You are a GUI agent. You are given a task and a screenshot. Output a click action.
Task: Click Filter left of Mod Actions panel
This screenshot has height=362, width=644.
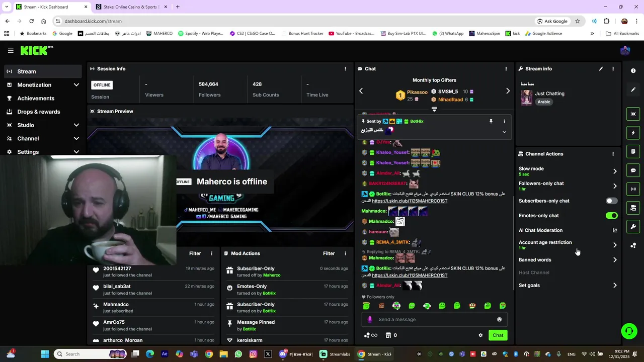(195, 253)
